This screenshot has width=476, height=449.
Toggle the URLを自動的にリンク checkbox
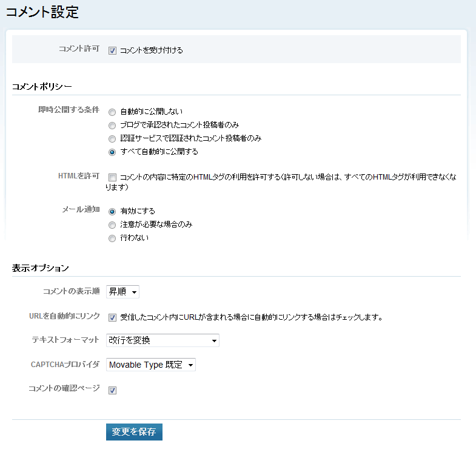pos(112,317)
